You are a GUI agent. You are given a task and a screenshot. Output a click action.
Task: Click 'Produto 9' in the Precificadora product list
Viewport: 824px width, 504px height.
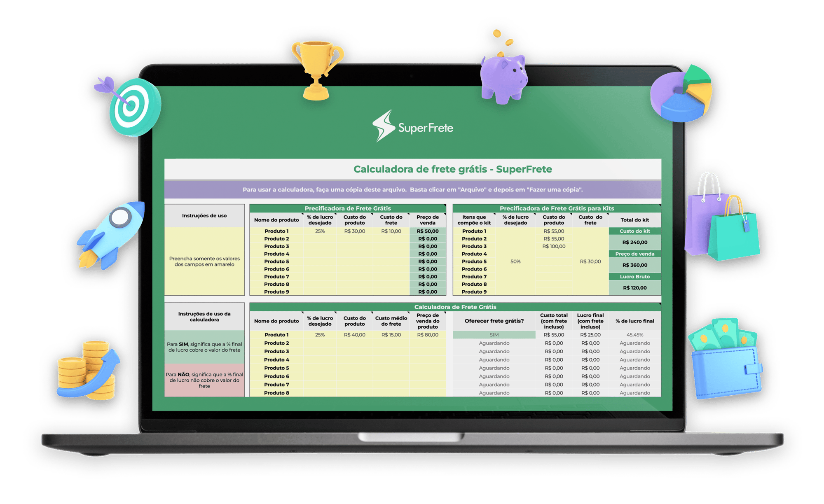coord(276,292)
